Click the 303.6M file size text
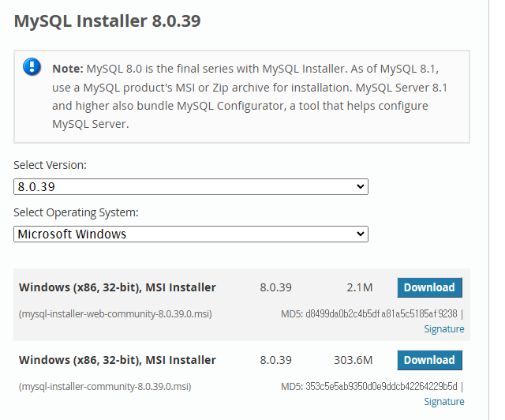Screen dimensions: 505x420 click(x=353, y=360)
